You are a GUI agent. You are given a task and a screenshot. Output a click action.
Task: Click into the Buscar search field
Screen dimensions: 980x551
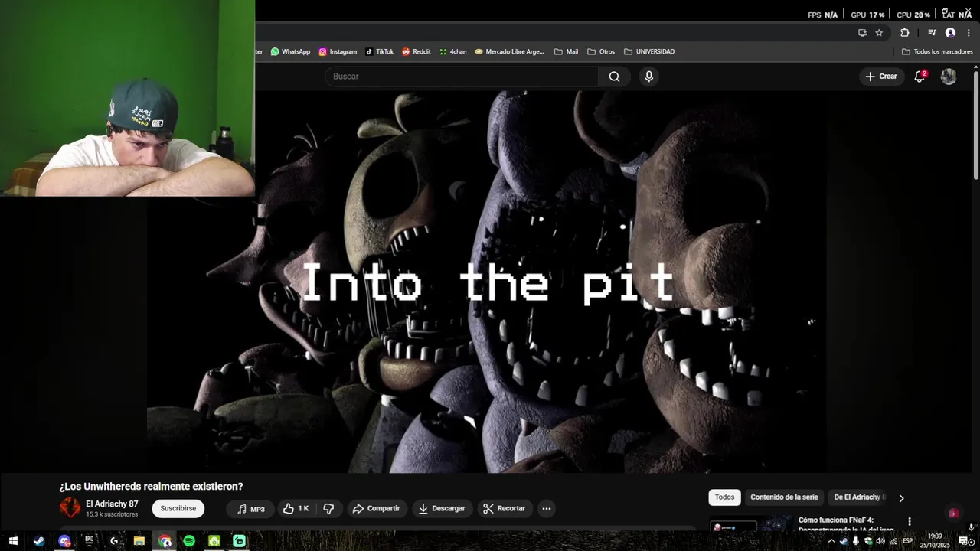[462, 77]
